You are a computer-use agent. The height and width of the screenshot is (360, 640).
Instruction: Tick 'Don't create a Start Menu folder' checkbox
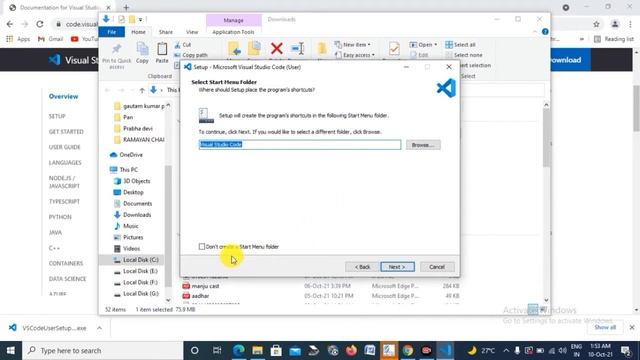coord(202,247)
